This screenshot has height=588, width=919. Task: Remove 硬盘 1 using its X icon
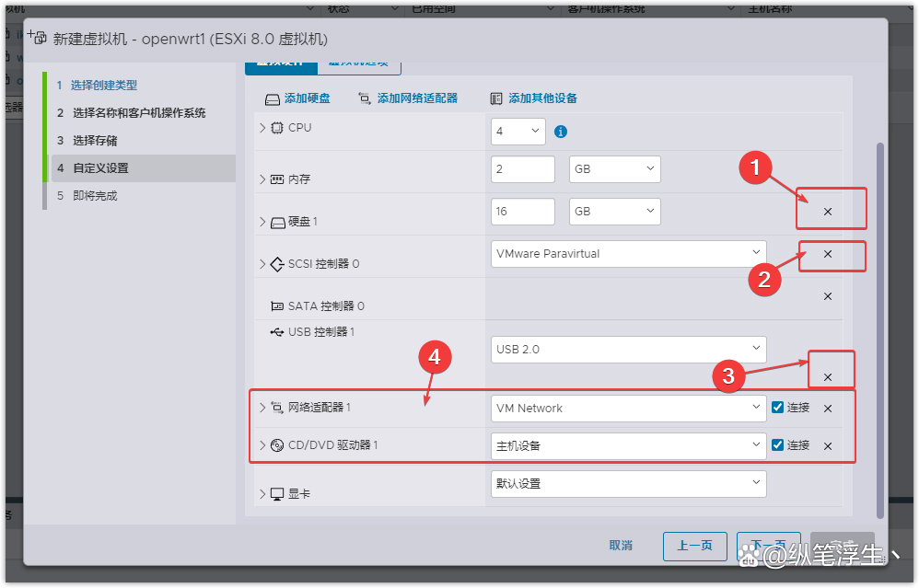pyautogui.click(x=827, y=211)
